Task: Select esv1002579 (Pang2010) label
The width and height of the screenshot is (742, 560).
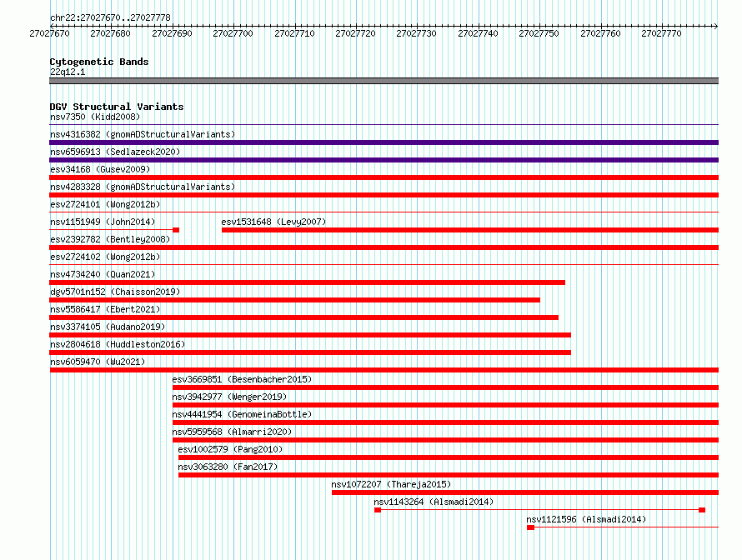Action: pos(230,449)
